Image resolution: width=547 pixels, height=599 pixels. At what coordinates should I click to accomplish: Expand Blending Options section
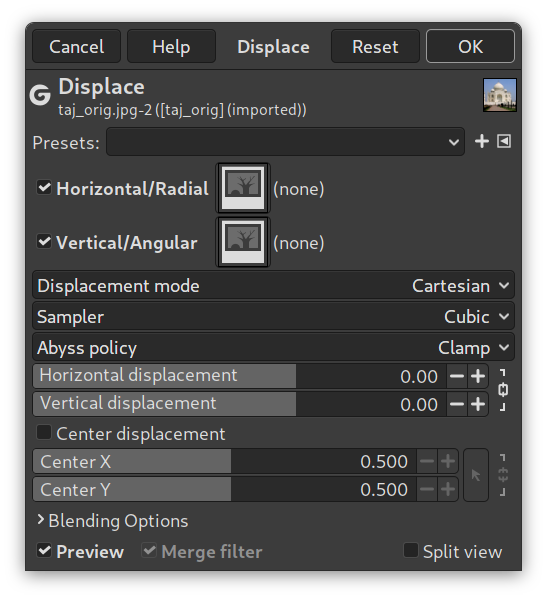pyautogui.click(x=112, y=521)
